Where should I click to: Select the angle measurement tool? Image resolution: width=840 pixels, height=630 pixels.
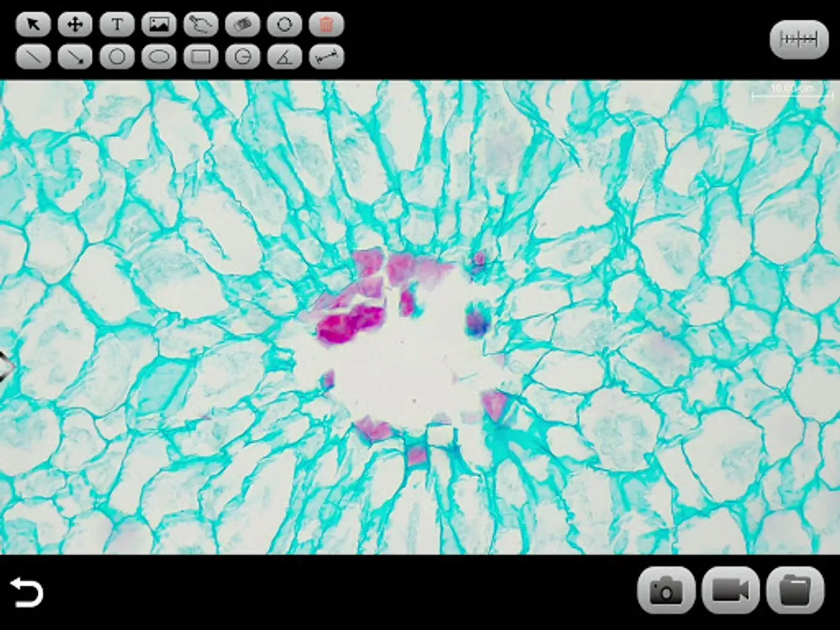click(285, 57)
